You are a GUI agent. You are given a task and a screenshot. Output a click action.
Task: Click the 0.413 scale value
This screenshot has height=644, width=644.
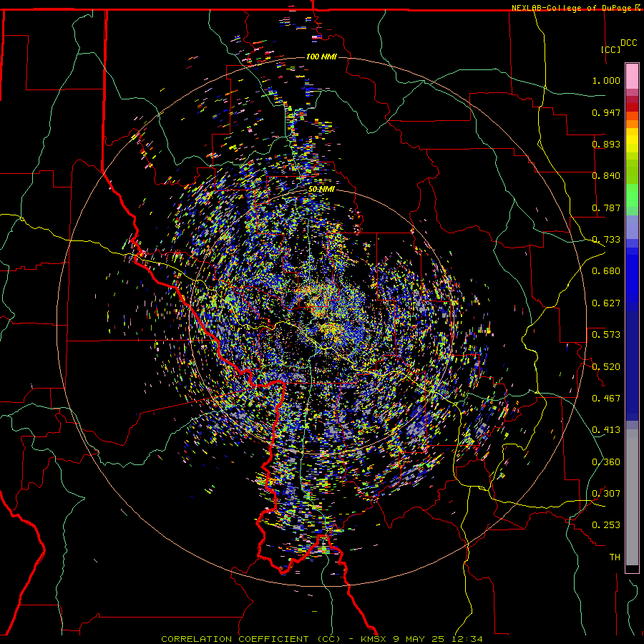coord(606,430)
